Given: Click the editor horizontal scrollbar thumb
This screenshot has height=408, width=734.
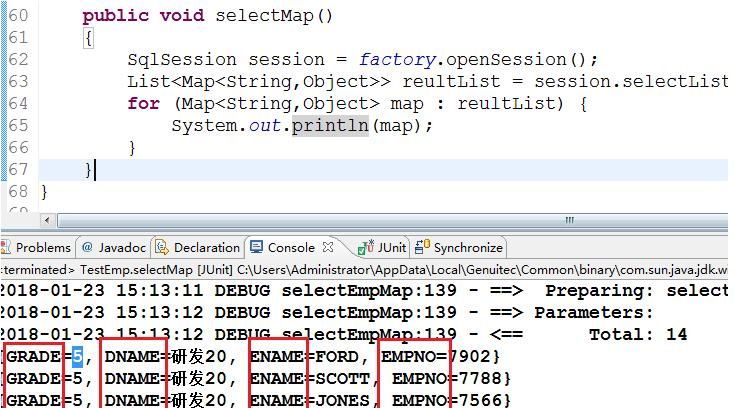Looking at the screenshot, I should [x=568, y=220].
